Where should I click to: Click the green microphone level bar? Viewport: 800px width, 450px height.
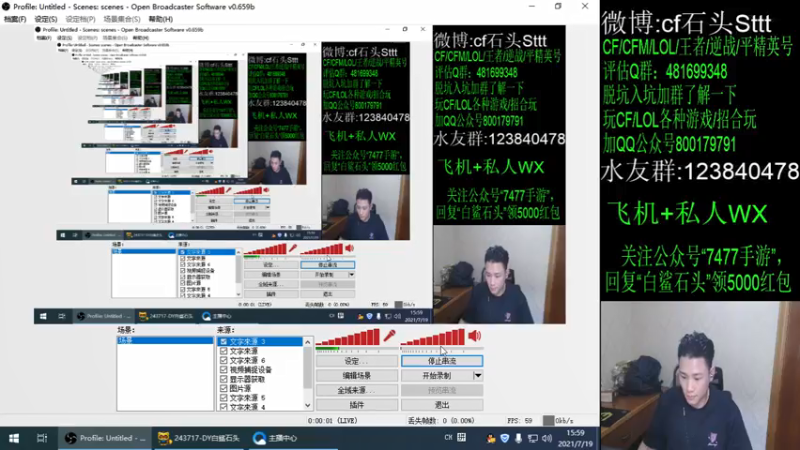coord(328,349)
